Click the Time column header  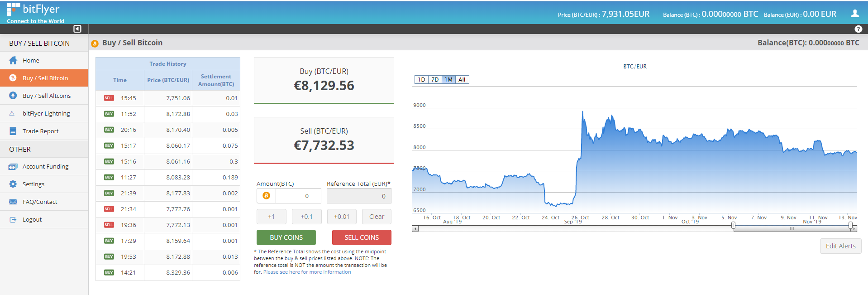(120, 80)
